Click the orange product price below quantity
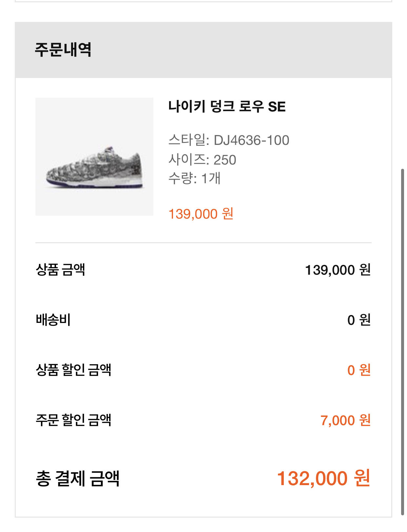Viewport: 407px width, 532px height. [x=201, y=214]
